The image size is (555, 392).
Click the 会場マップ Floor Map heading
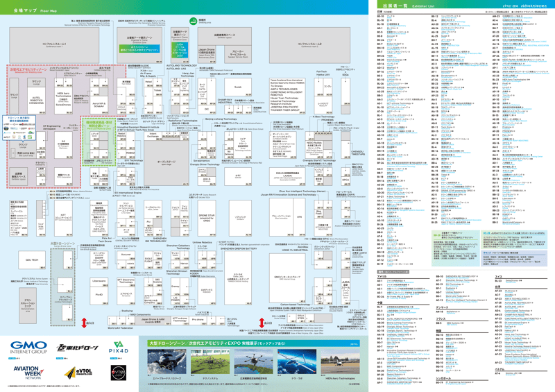35,10
